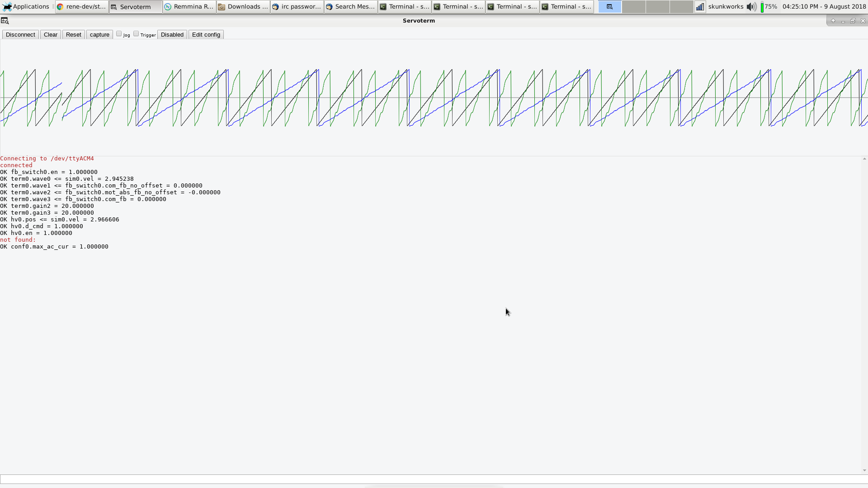The image size is (868, 488).
Task: Click the 'hv0.pos <= sim0.vel' line
Action: (x=60, y=220)
